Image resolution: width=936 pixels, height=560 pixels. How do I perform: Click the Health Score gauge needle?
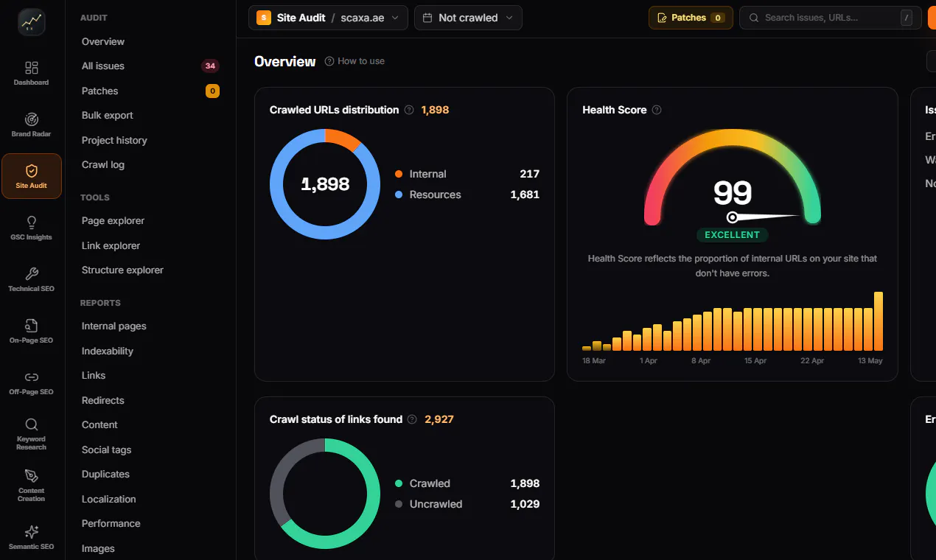click(763, 217)
